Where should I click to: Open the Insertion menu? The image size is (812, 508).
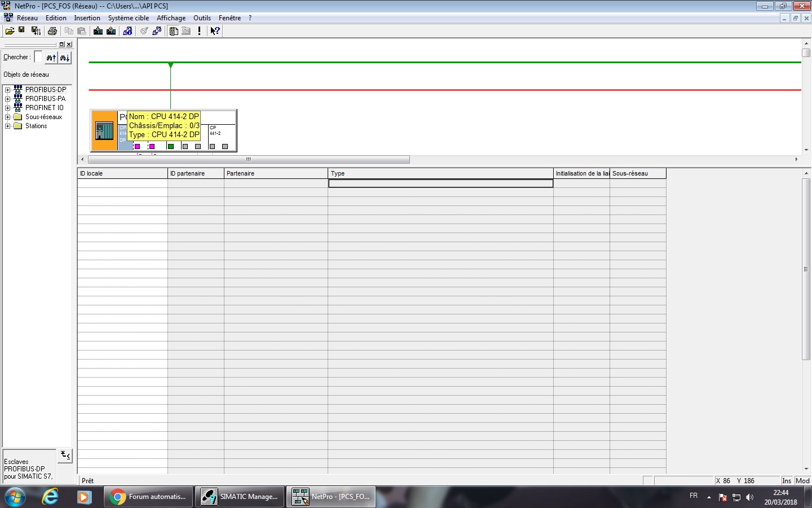pos(87,18)
